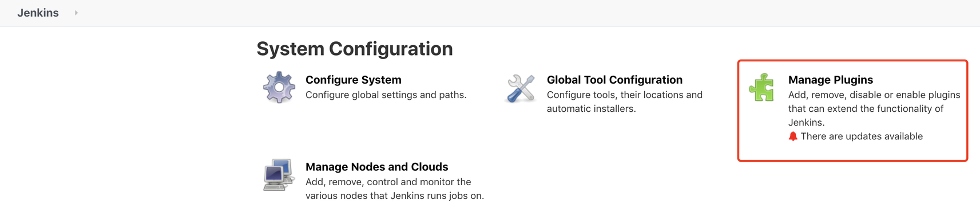Open the Jenkins breadcrumb link
Image resolution: width=980 pixels, height=219 pixels.
[38, 13]
